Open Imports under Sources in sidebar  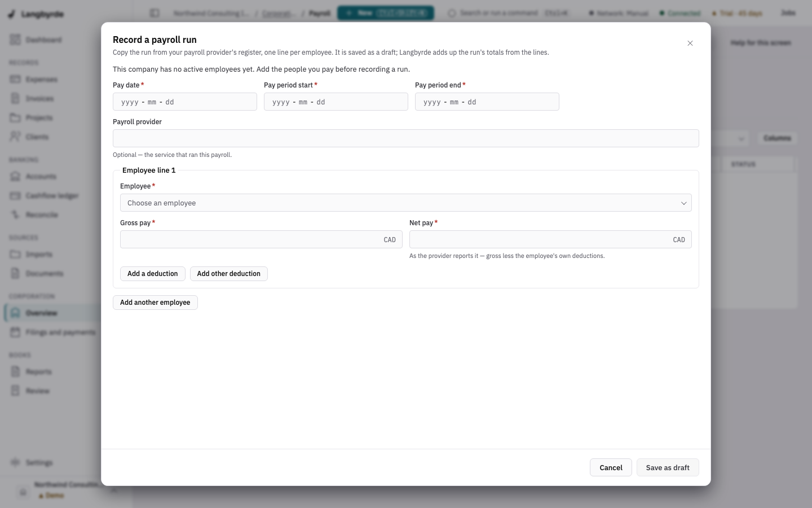click(x=52, y=255)
